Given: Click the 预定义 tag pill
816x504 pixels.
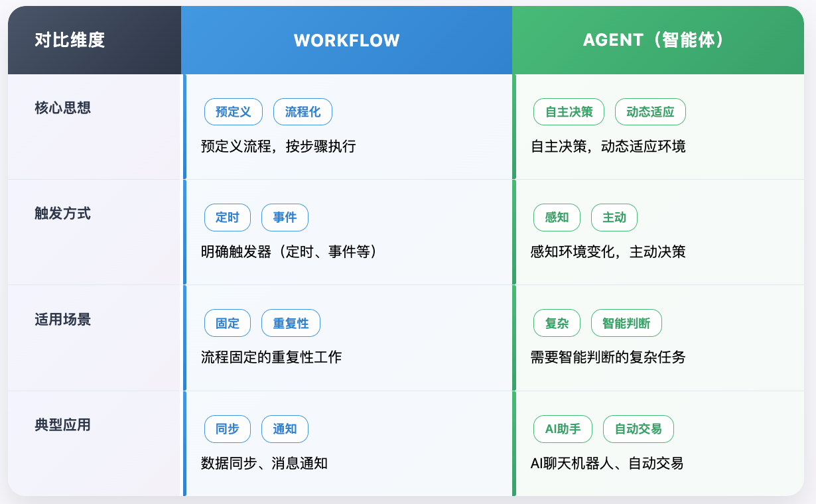Looking at the screenshot, I should (x=234, y=112).
